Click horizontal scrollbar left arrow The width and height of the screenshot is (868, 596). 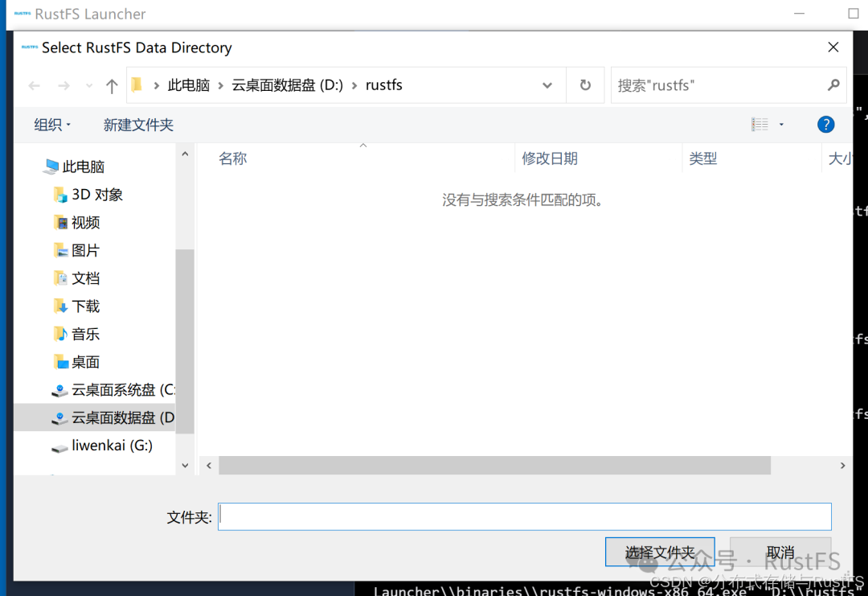pyautogui.click(x=209, y=465)
